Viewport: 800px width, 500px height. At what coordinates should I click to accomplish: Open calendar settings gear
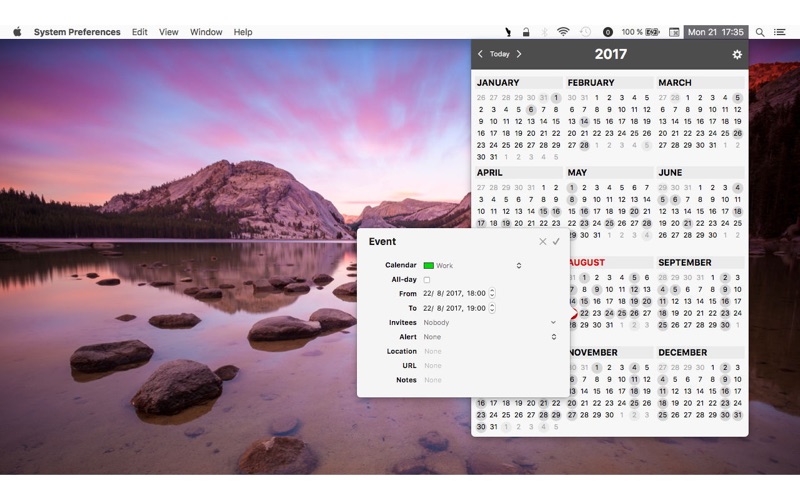pyautogui.click(x=737, y=54)
